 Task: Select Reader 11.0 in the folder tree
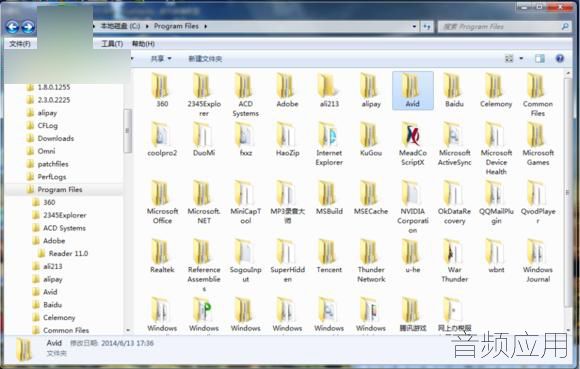point(68,254)
